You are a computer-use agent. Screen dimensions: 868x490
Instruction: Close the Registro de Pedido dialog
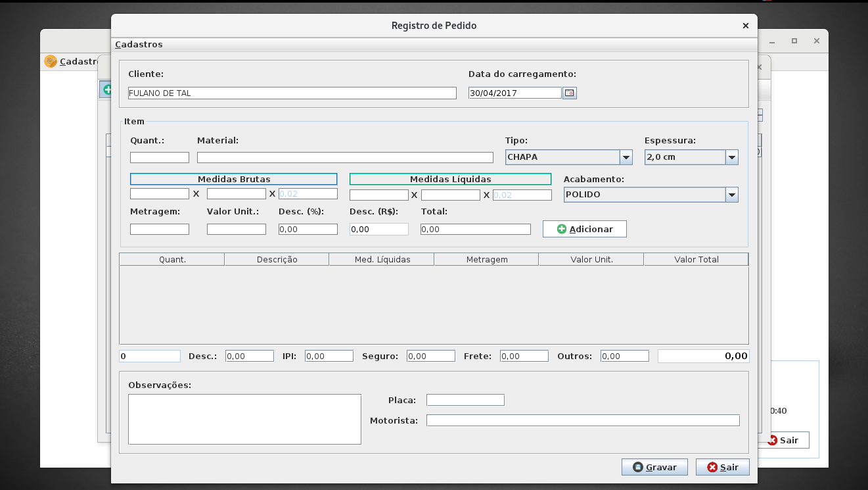tap(745, 26)
